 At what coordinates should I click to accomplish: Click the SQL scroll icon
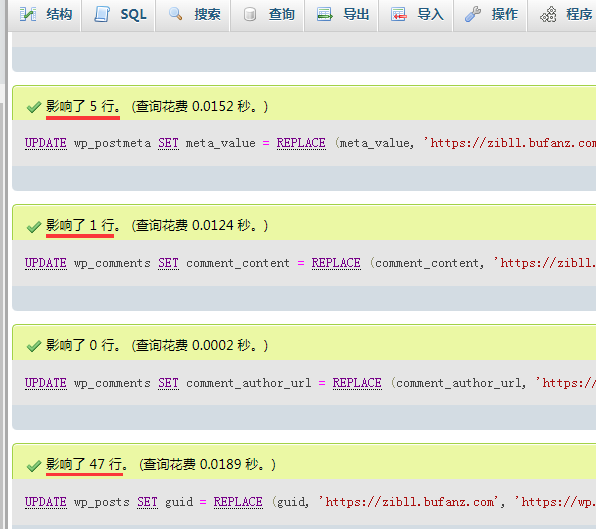(x=102, y=14)
